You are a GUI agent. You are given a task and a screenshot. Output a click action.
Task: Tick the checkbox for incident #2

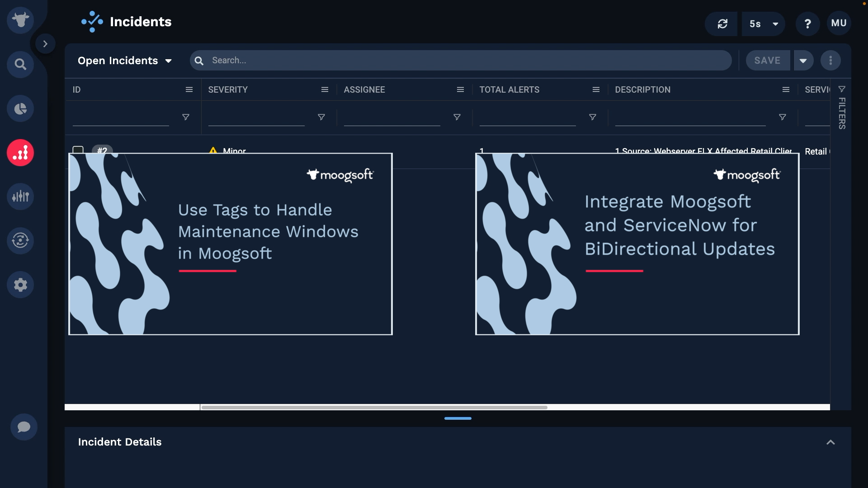pyautogui.click(x=78, y=150)
